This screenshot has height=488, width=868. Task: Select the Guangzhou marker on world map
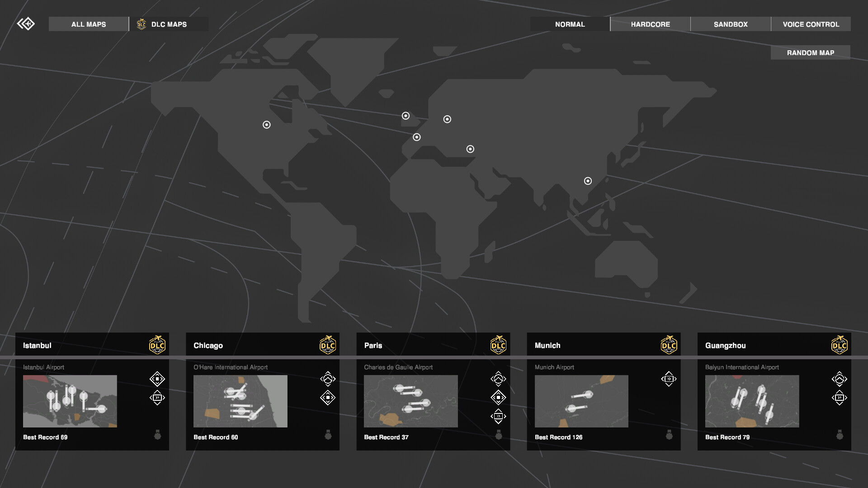(588, 181)
